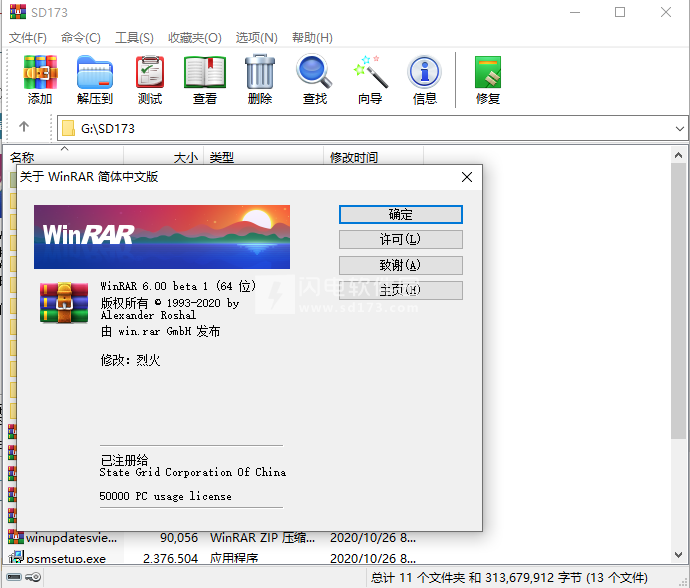Open the Commands (命令) menu
This screenshot has height=588, width=690.
(x=81, y=38)
